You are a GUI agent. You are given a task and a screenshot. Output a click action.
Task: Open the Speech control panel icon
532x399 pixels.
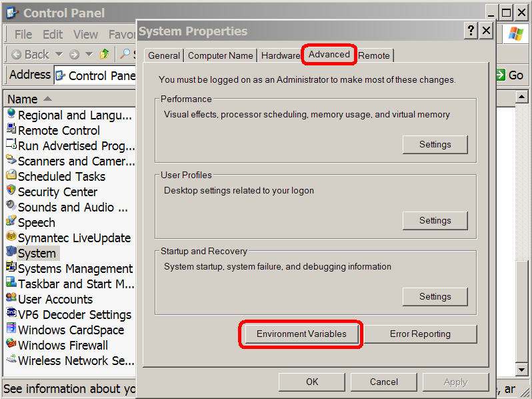coord(11,221)
